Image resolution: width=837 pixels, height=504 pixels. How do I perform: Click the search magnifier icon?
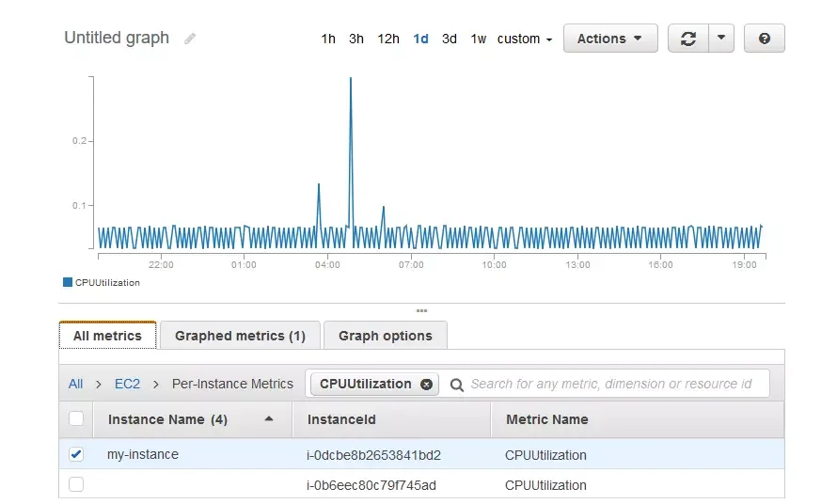click(456, 385)
